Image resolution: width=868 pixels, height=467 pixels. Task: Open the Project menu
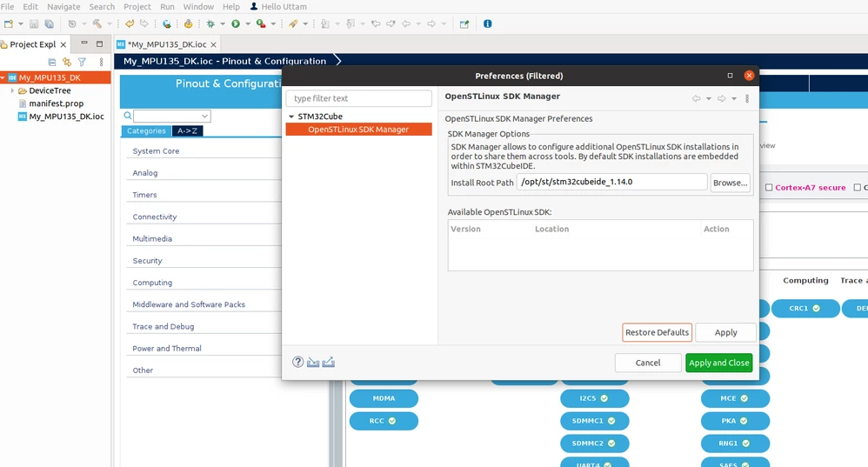(137, 7)
